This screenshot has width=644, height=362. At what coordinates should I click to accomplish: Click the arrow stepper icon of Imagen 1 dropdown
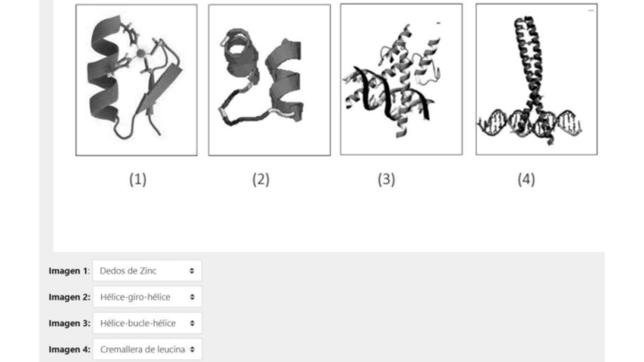point(192,271)
